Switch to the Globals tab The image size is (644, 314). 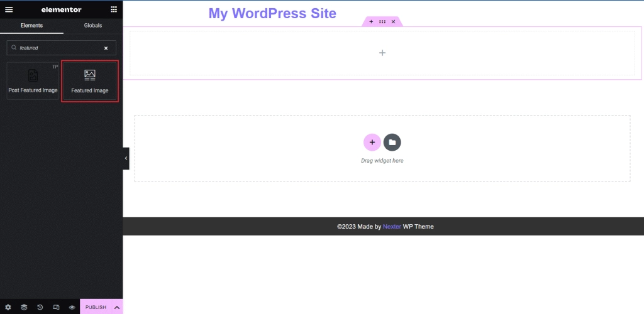click(x=93, y=25)
